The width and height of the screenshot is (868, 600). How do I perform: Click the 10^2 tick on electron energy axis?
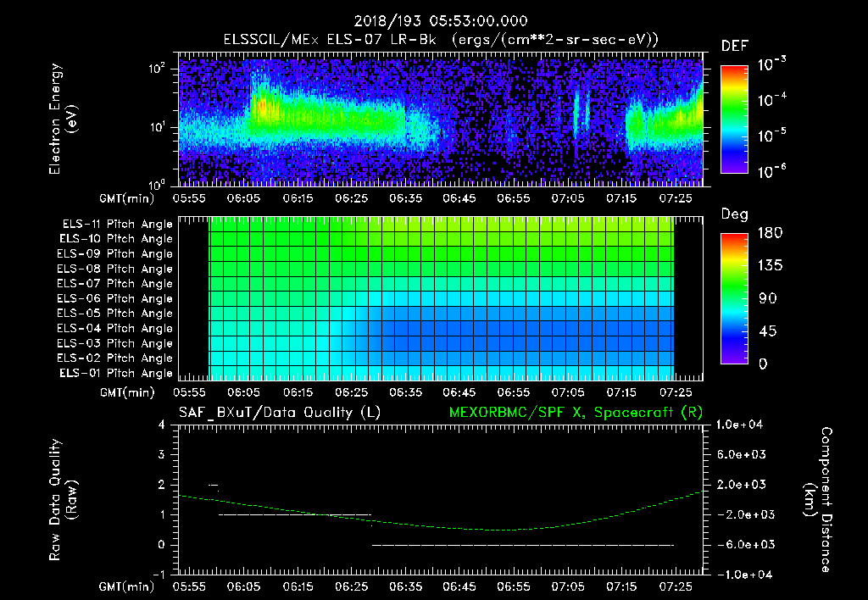[x=157, y=69]
